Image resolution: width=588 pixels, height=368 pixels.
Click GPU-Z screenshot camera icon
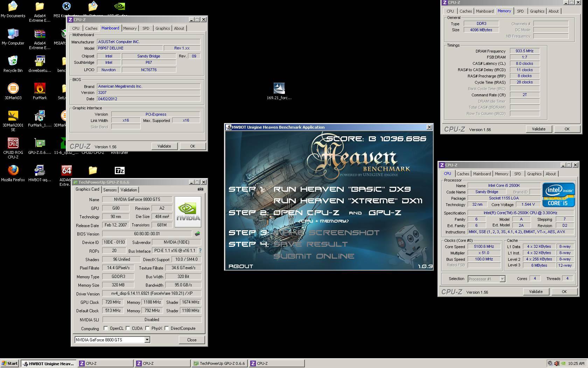click(x=200, y=189)
